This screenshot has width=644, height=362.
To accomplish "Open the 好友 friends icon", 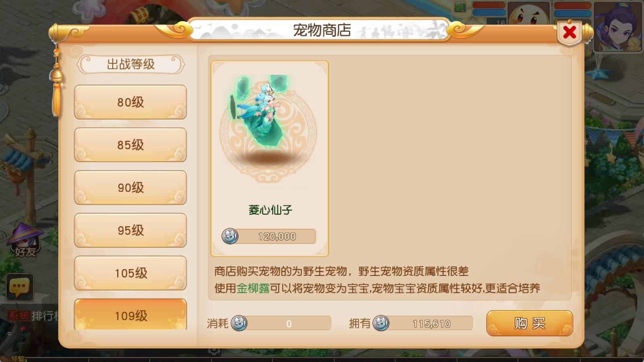I will [x=25, y=241].
